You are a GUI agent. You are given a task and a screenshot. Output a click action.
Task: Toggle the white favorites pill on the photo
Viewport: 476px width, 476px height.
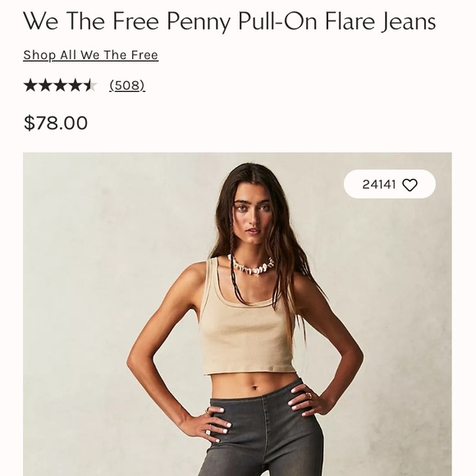click(x=390, y=185)
